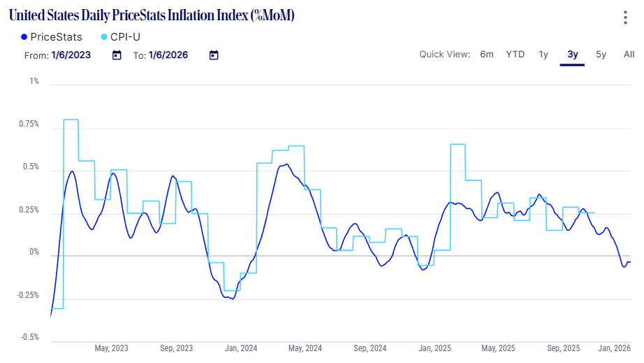644x363 pixels.
Task: Click the Sep, 2023 x-axis marker
Action: tap(176, 348)
